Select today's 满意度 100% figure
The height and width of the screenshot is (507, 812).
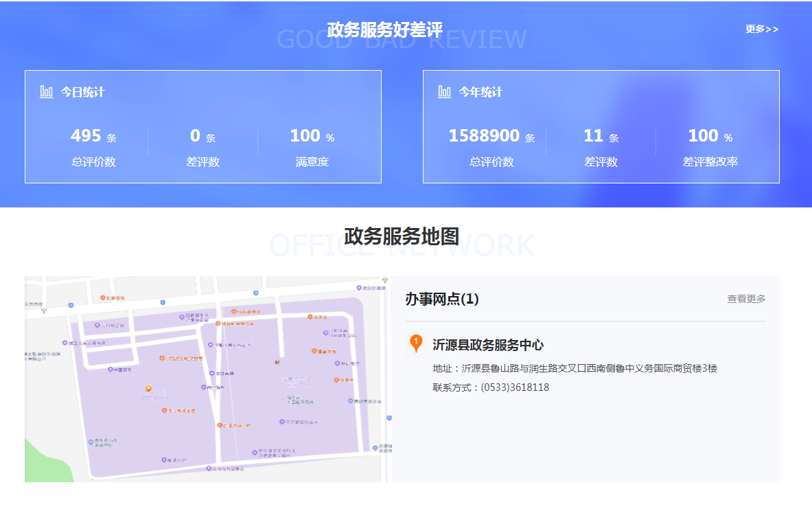305,136
